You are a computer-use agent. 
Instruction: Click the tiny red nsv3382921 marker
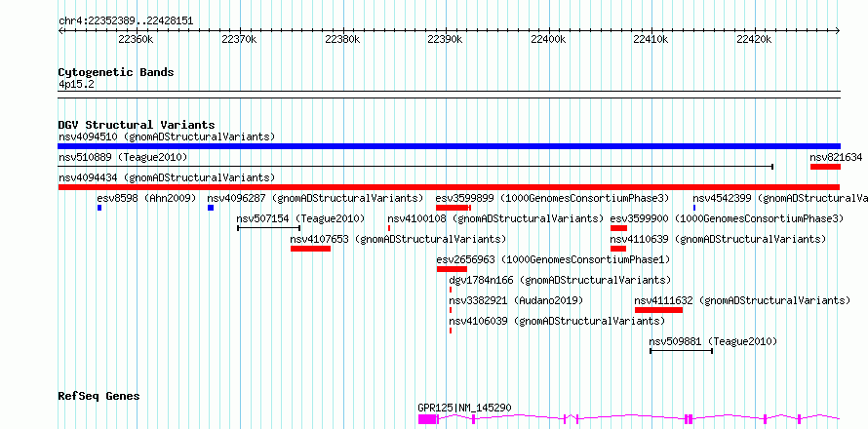451,310
